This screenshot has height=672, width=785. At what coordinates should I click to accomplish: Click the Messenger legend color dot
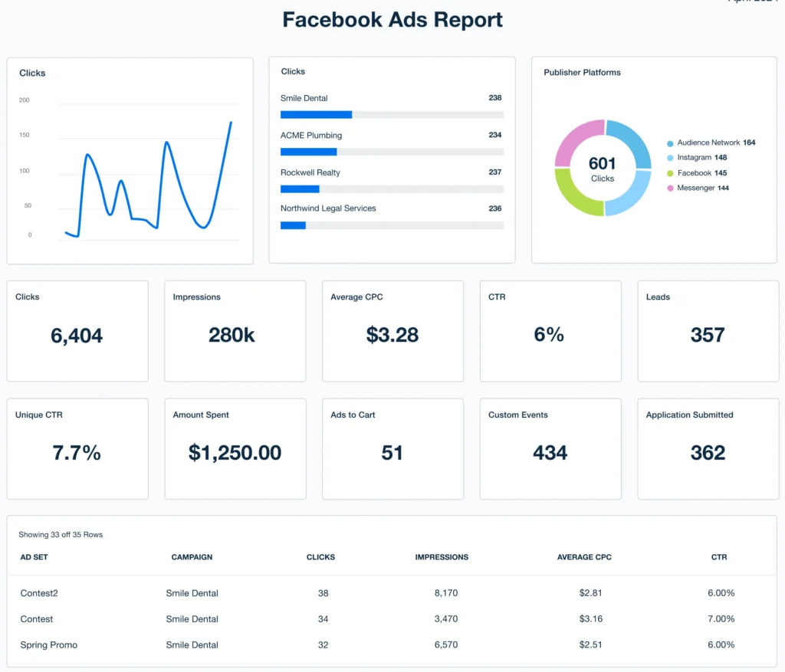pyautogui.click(x=670, y=188)
